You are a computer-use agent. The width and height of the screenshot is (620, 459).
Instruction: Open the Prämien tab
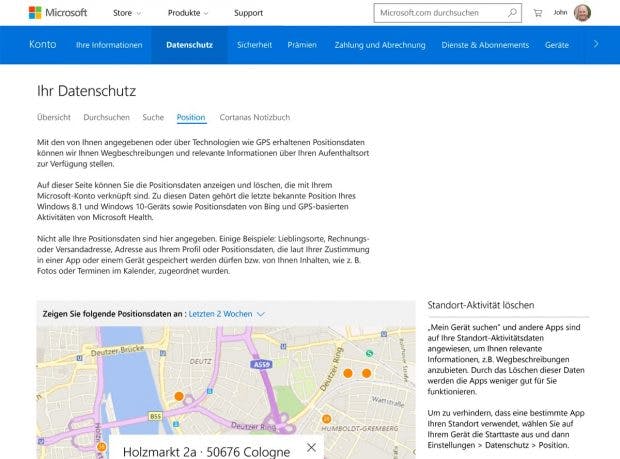point(302,45)
